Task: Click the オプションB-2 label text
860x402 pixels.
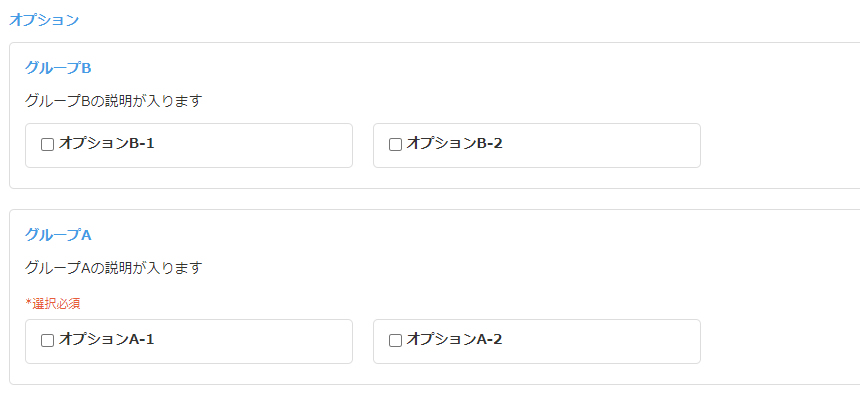Action: [454, 143]
